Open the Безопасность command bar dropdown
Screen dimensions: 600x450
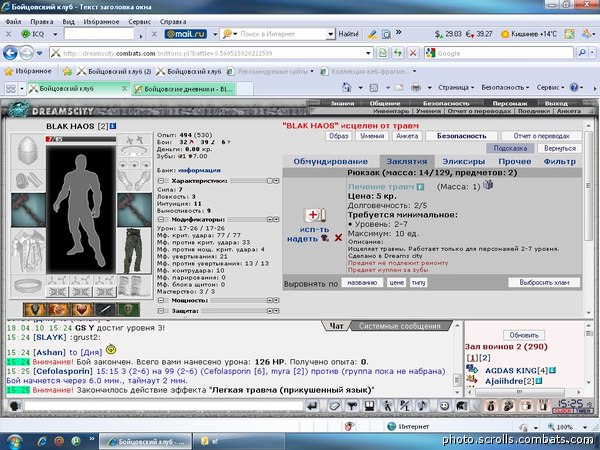point(505,88)
